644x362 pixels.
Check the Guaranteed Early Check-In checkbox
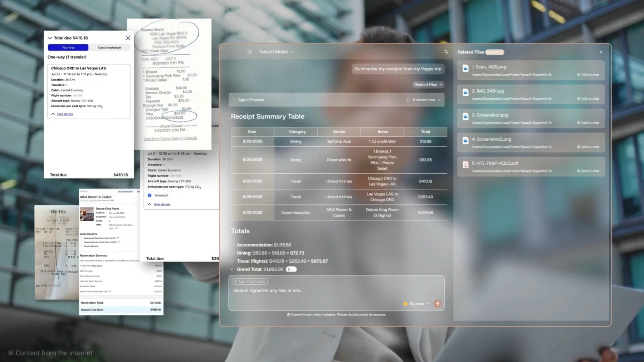[82, 238]
